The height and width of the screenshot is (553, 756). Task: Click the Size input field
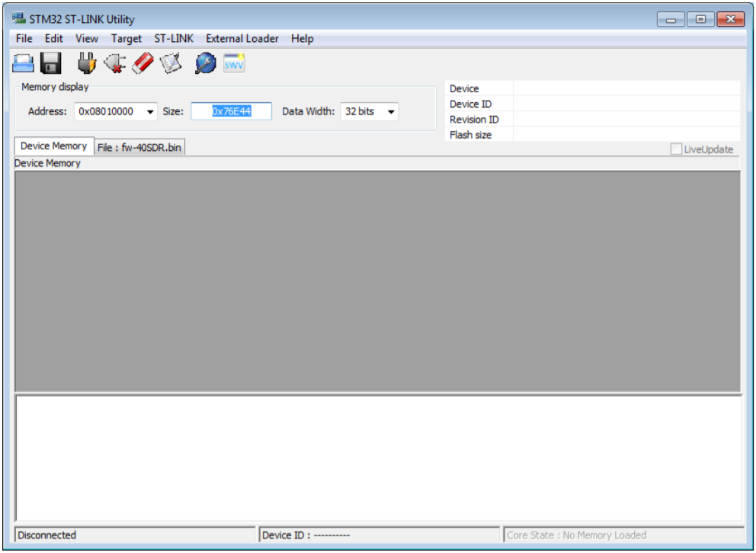(x=231, y=111)
